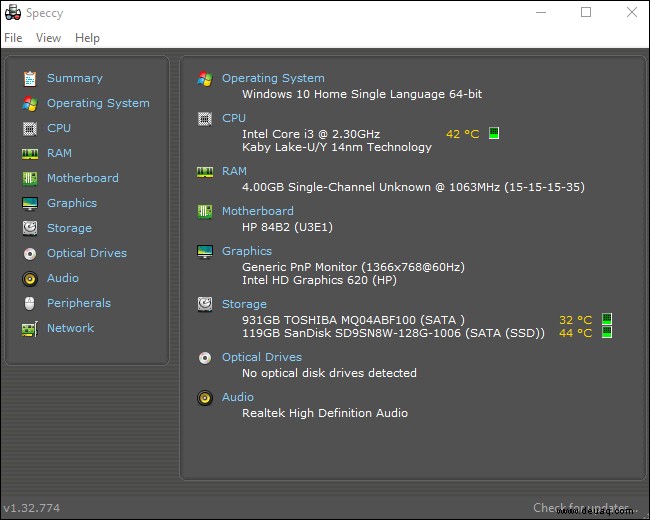Click the CPU temperature value 42 °C
This screenshot has width=650, height=520.
[463, 134]
